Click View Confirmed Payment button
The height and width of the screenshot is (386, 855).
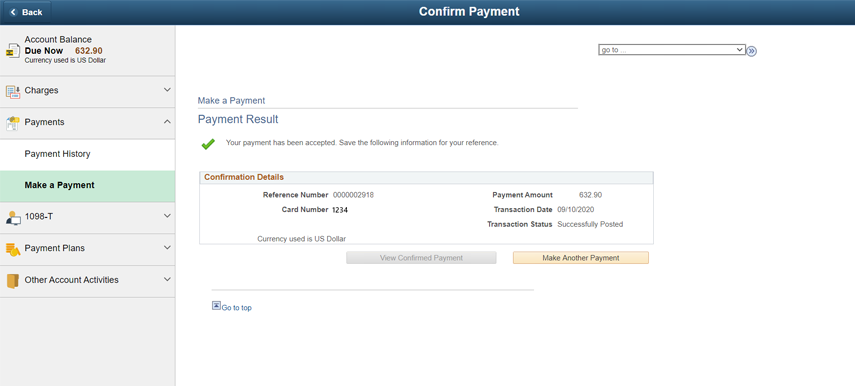click(421, 258)
